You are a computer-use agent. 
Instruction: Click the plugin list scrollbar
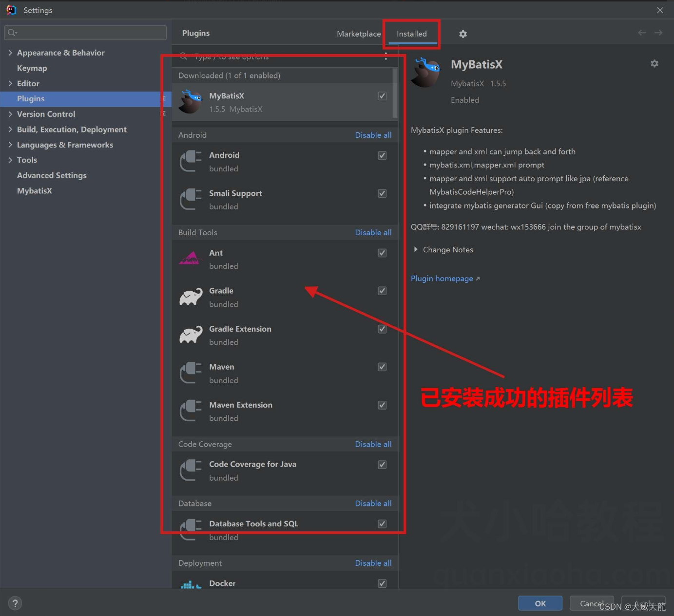pos(395,93)
